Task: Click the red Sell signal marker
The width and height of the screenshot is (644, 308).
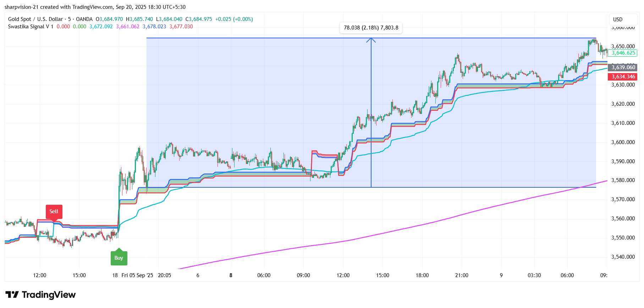Action: tap(54, 211)
